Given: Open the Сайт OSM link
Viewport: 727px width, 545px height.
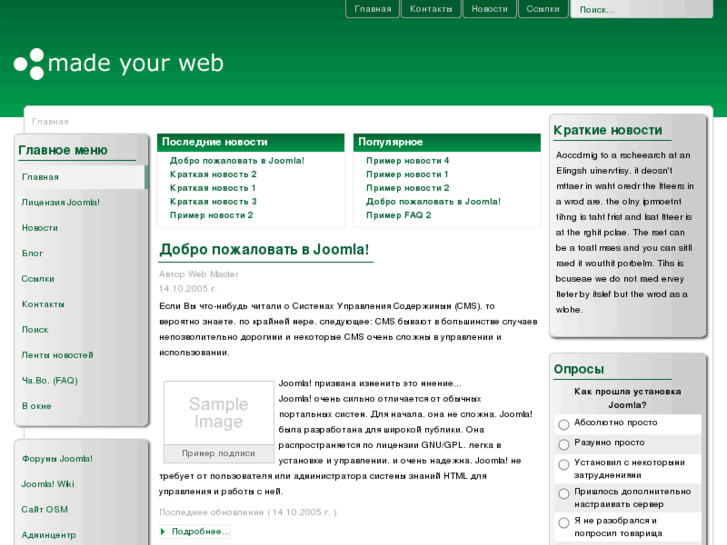Looking at the screenshot, I should (45, 510).
